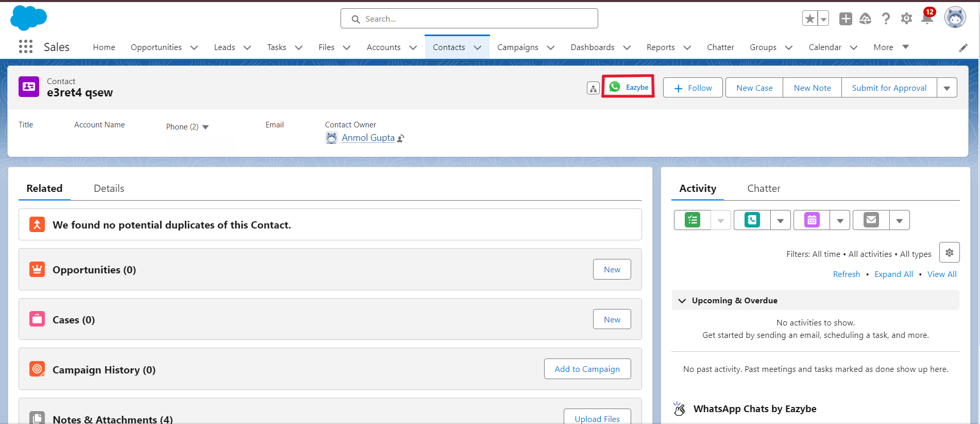Click the Notes & Attachments file icon
The width and height of the screenshot is (980, 424).
point(37,418)
